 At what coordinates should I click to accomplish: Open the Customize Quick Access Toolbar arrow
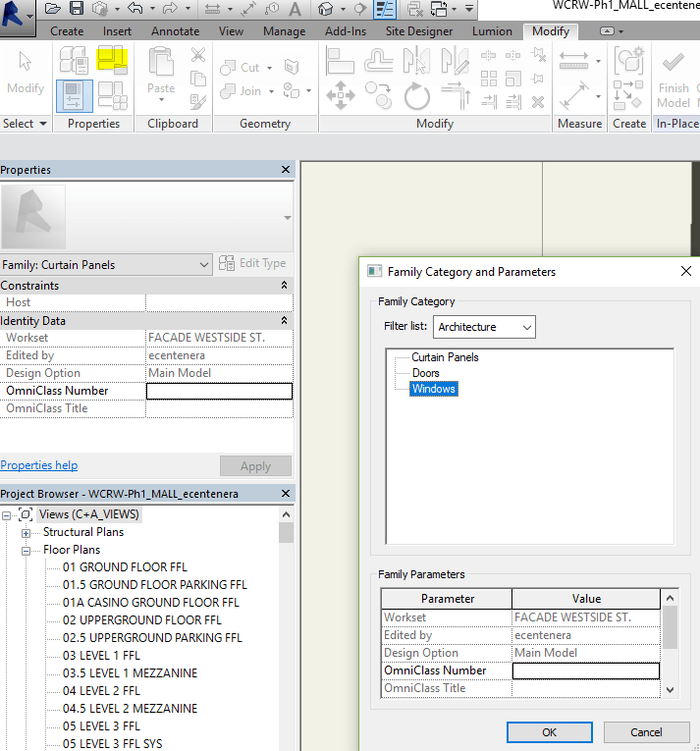coord(469,8)
